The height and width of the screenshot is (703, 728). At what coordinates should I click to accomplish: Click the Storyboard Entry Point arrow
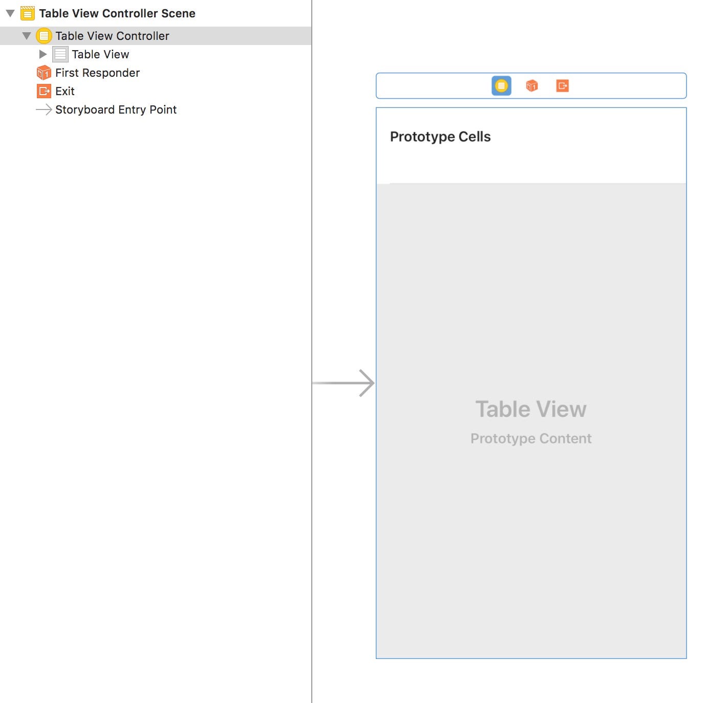pyautogui.click(x=44, y=109)
